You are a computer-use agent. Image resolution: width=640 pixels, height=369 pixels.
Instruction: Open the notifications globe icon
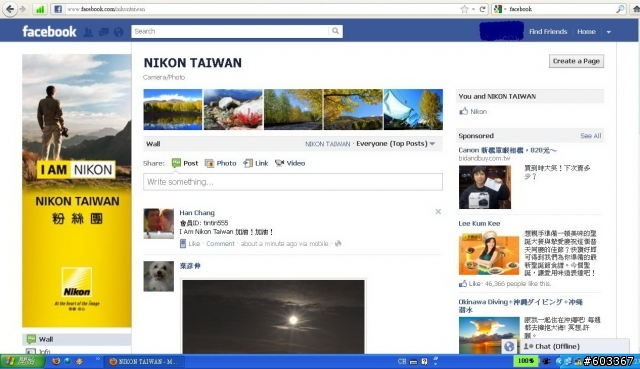point(119,32)
